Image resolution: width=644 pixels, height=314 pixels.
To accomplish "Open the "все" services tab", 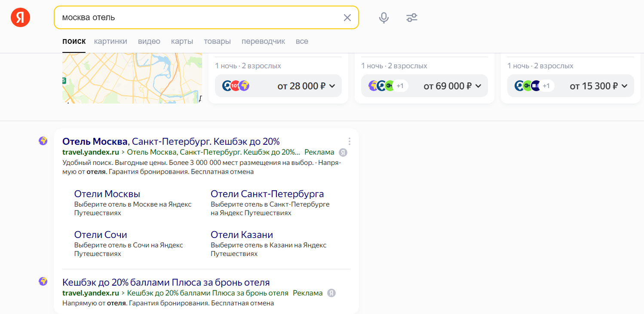I will pyautogui.click(x=302, y=41).
